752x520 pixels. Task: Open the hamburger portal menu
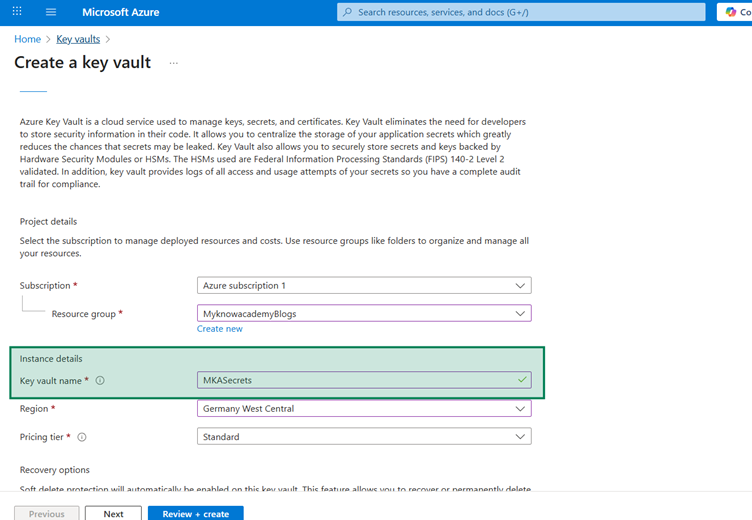pyautogui.click(x=51, y=12)
